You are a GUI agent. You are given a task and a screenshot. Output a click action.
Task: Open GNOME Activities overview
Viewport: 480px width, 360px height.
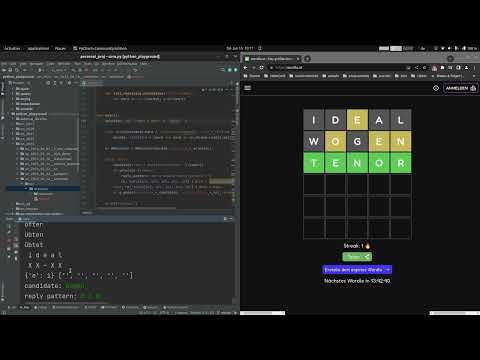12,48
